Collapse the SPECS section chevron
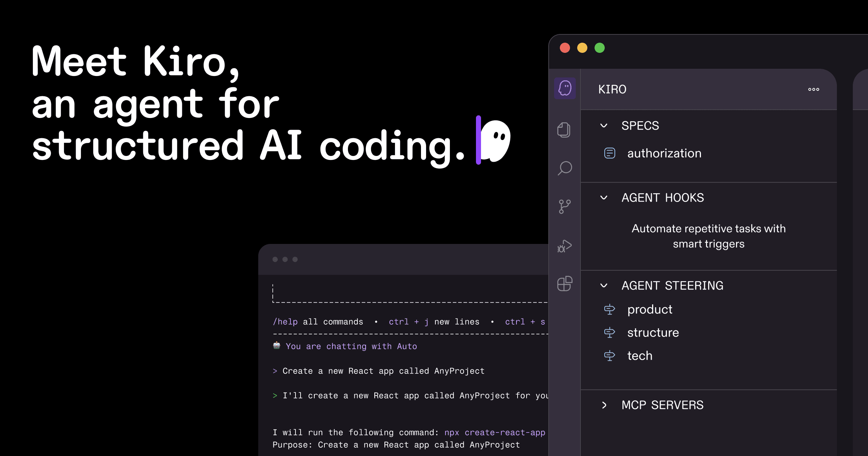This screenshot has width=868, height=456. click(604, 126)
